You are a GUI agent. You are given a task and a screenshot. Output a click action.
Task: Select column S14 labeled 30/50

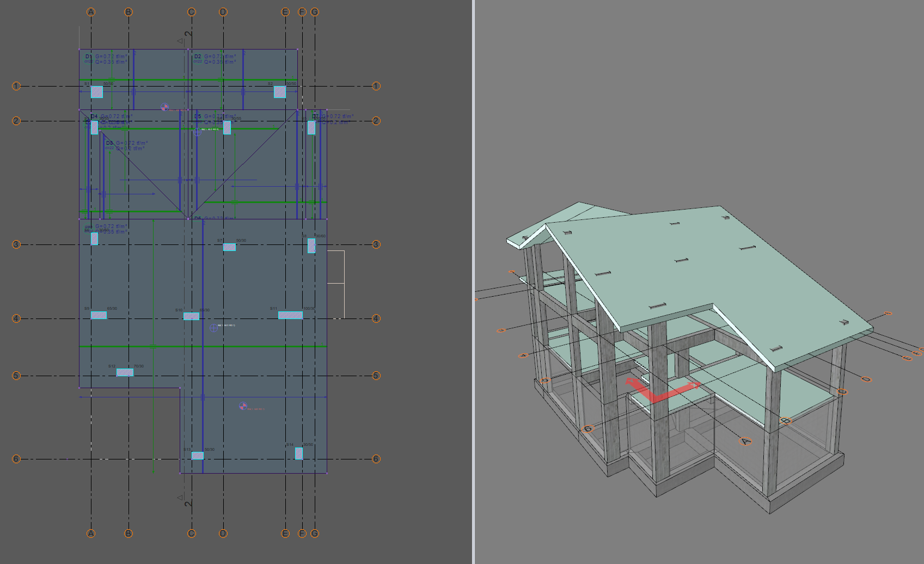tap(299, 453)
